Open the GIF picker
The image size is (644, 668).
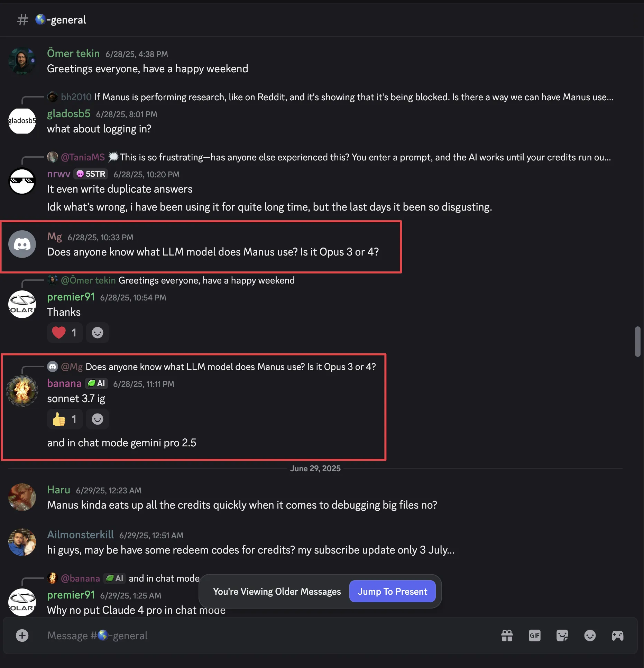(x=534, y=635)
